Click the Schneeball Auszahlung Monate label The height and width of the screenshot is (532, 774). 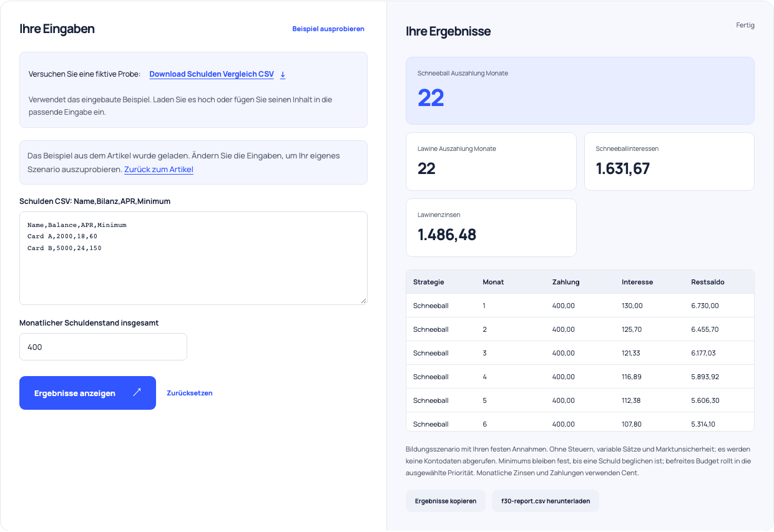click(x=463, y=73)
